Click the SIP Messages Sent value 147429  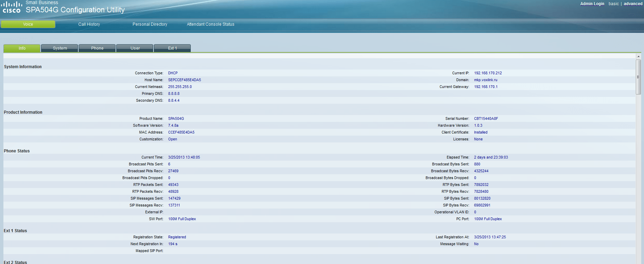coord(174,198)
